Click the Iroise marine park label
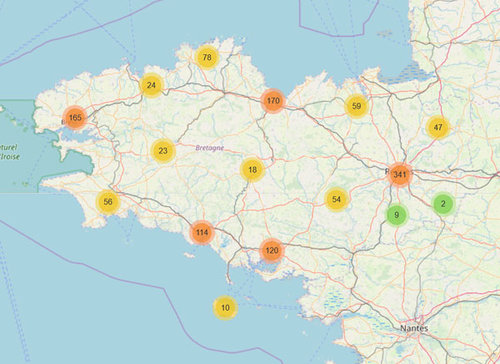 click(9, 152)
